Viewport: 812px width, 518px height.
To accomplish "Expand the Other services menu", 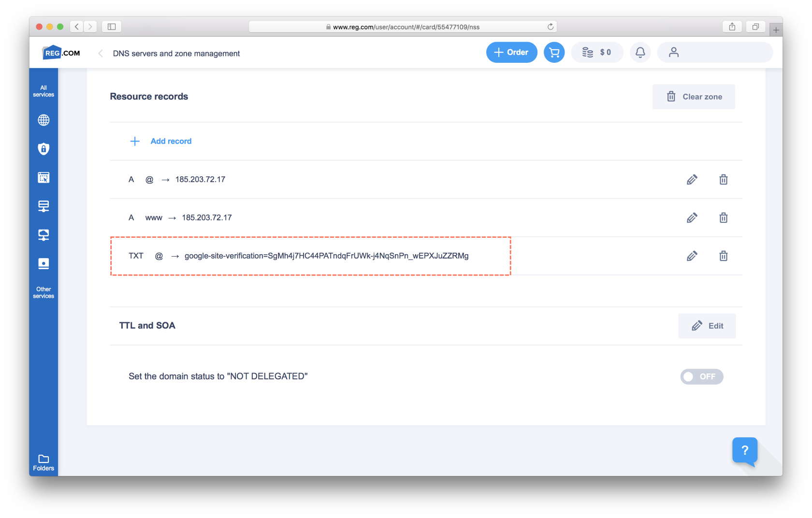I will click(x=43, y=292).
